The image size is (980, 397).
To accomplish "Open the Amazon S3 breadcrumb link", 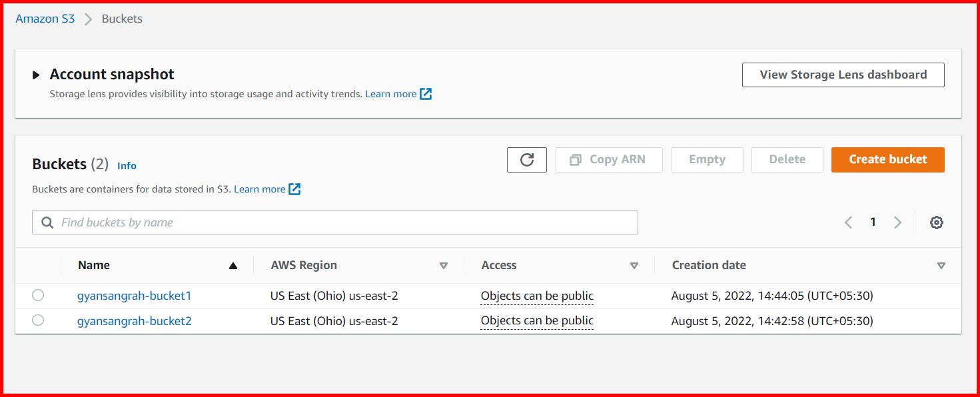I will [x=45, y=19].
